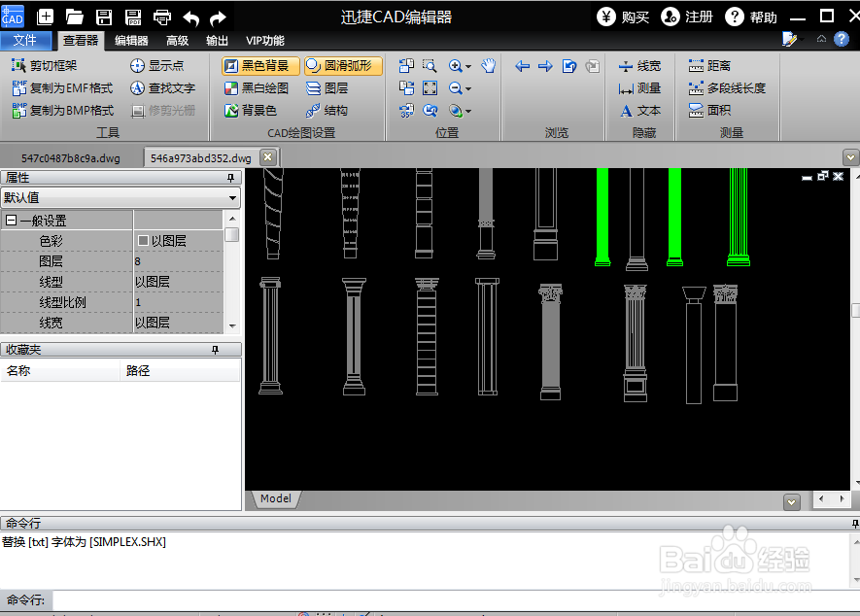Click the save as PDF icon
This screenshot has height=616, width=860.
point(133,17)
